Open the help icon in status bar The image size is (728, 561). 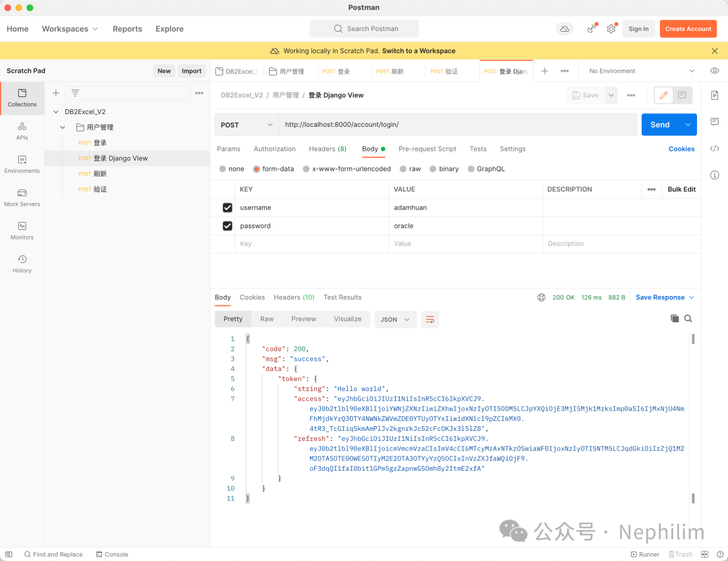tap(720, 554)
